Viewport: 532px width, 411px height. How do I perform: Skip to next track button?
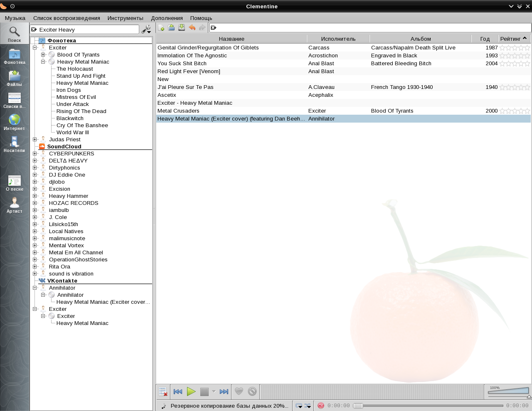pyautogui.click(x=224, y=391)
